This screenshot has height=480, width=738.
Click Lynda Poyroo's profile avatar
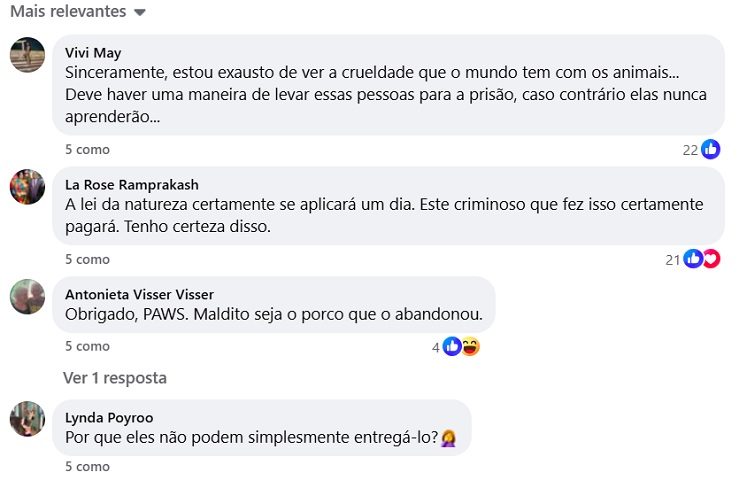[27, 419]
